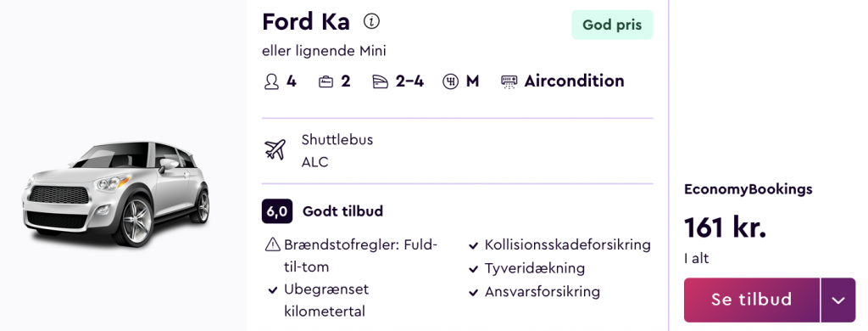
Task: Click the Tyveridækning checkmark
Action: tap(473, 269)
